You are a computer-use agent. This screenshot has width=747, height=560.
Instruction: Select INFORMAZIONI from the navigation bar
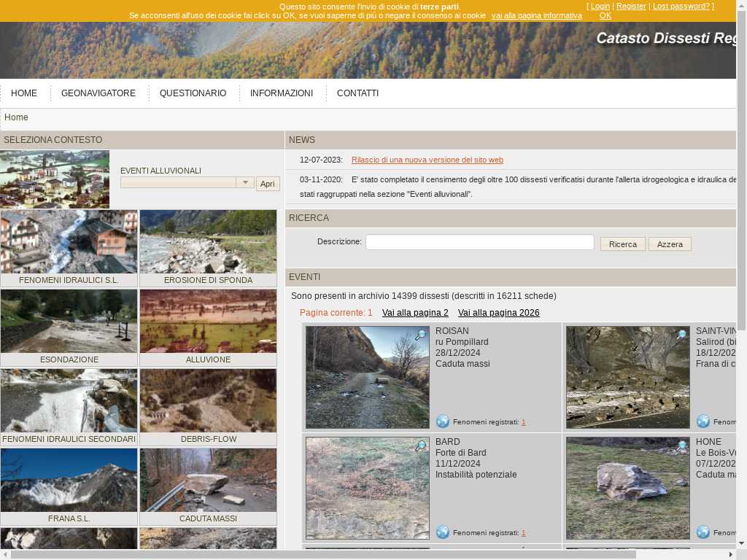[282, 93]
